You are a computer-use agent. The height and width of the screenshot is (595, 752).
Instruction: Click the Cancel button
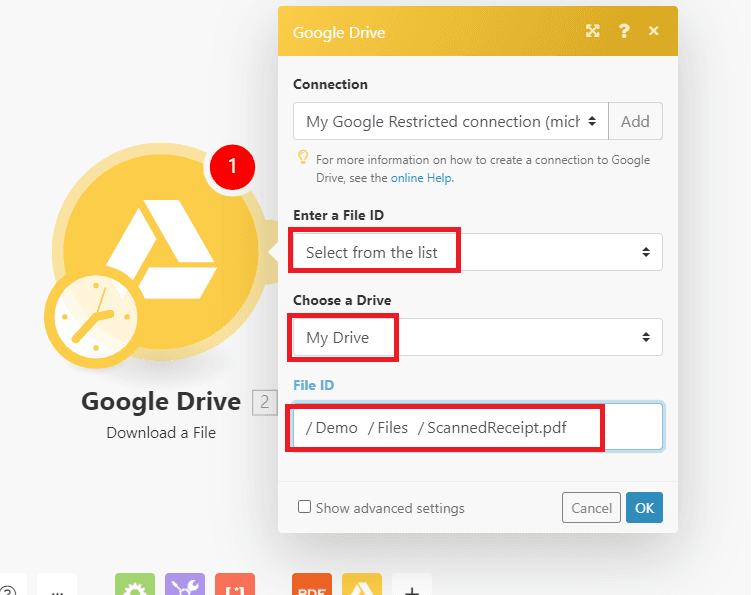point(591,508)
